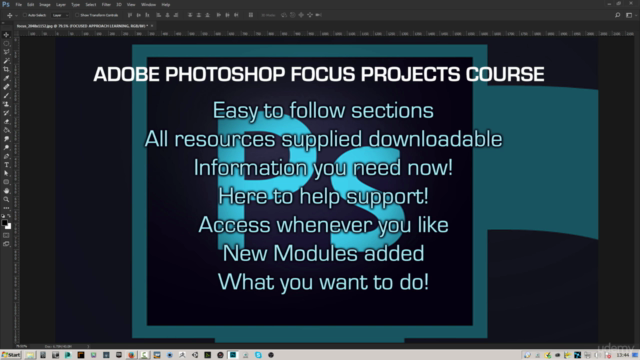Select the Brush tool
The height and width of the screenshot is (360, 640).
[x=6, y=96]
